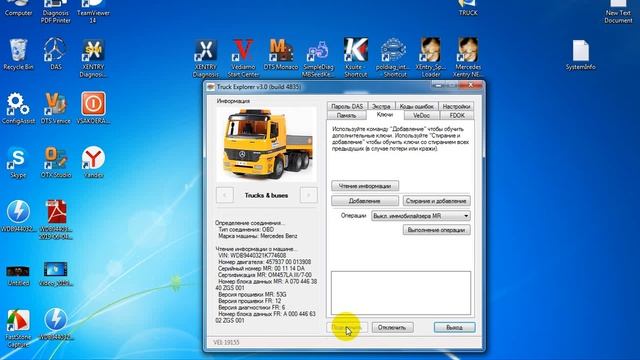Open New Text Document on desktop
Image resolution: width=640 pixels, height=360 pixels.
click(618, 11)
